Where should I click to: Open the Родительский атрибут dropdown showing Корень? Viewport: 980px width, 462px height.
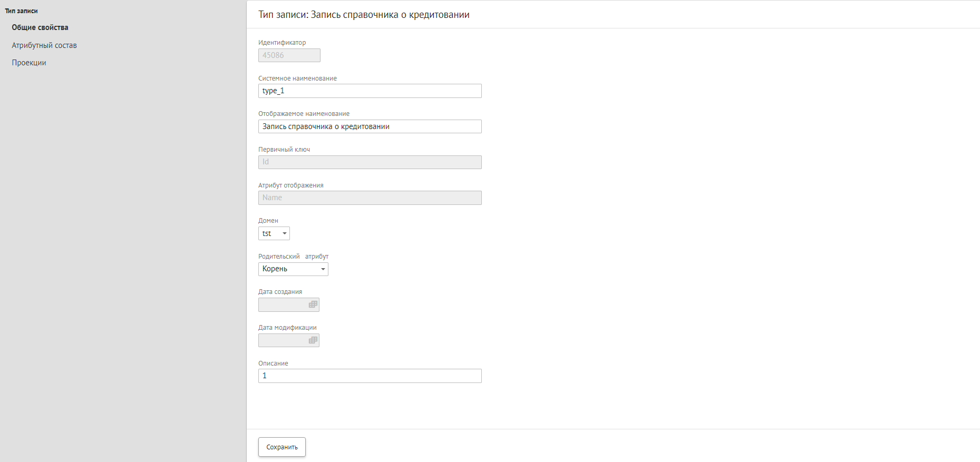(293, 269)
